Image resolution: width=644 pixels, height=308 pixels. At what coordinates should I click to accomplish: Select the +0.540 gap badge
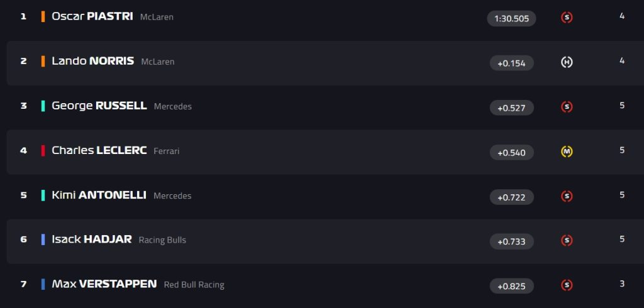point(511,152)
